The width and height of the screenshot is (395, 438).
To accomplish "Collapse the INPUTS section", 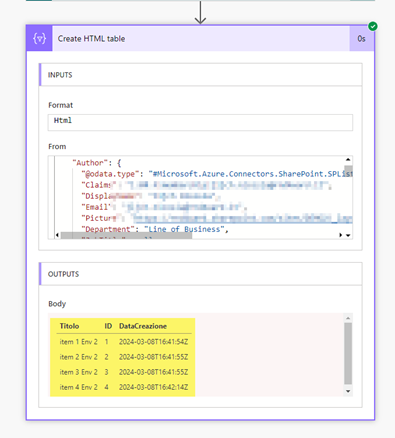I will (201, 75).
